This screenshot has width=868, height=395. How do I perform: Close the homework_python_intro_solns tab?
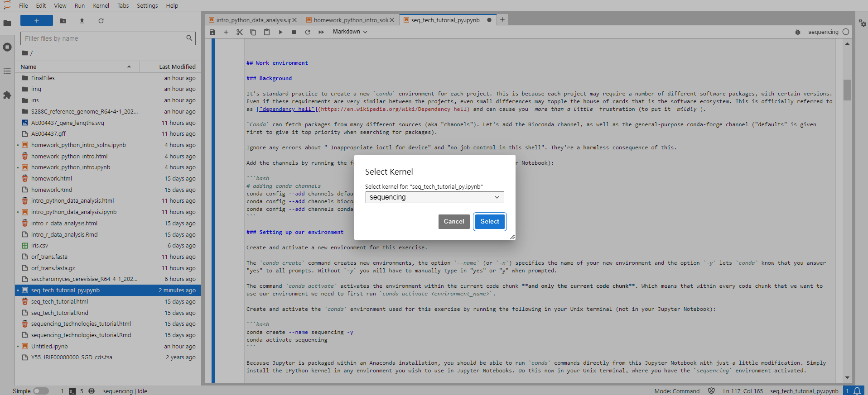(392, 20)
